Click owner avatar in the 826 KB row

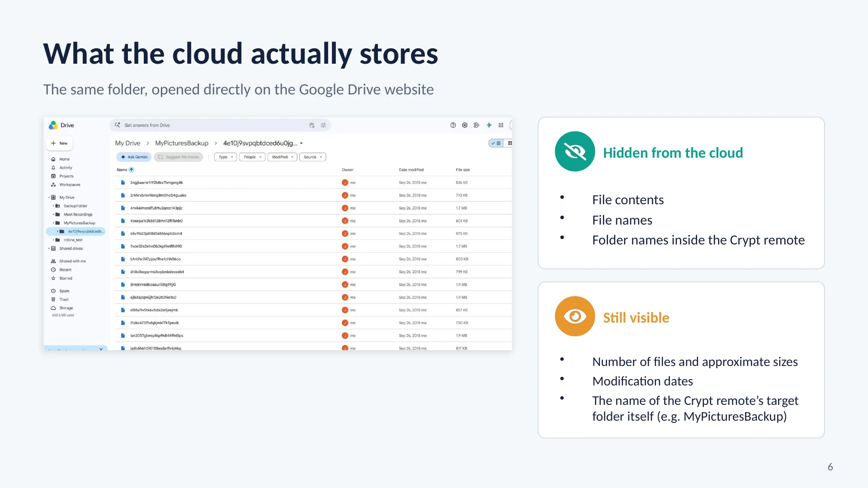345,183
